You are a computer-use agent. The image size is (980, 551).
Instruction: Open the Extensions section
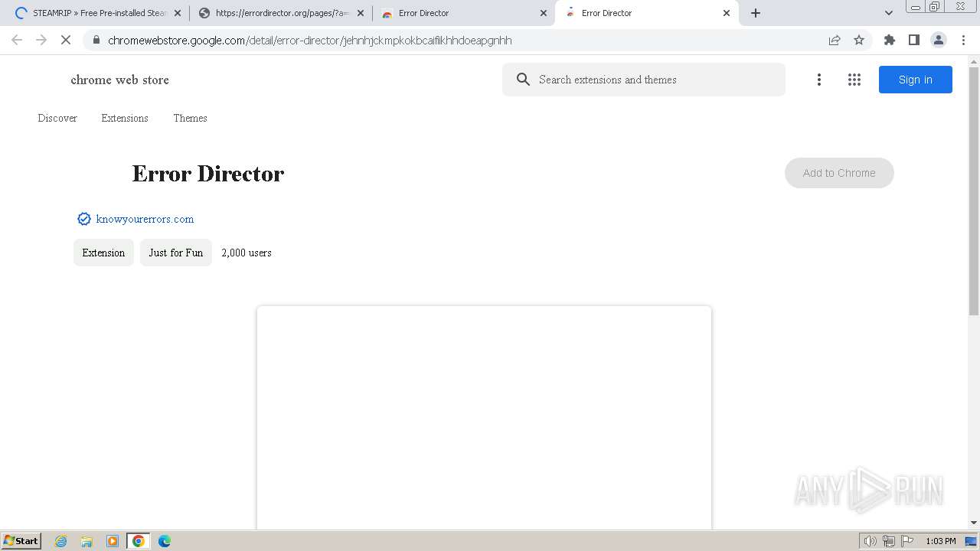click(x=125, y=118)
